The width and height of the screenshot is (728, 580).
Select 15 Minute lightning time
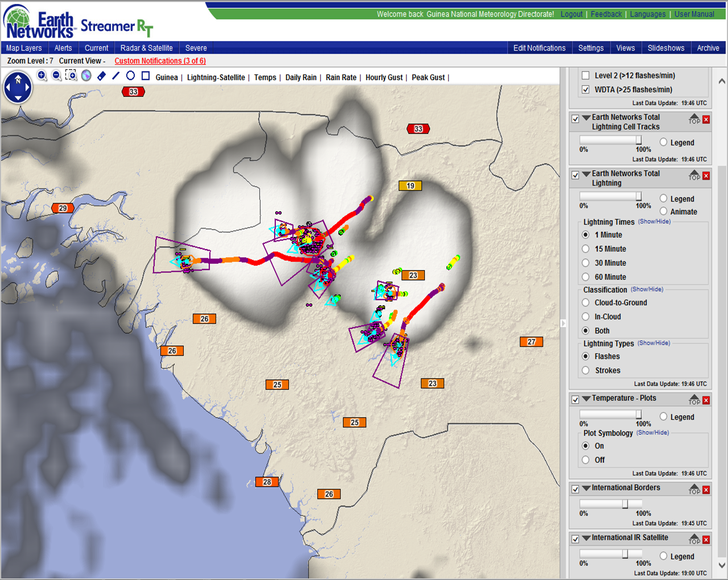[585, 248]
